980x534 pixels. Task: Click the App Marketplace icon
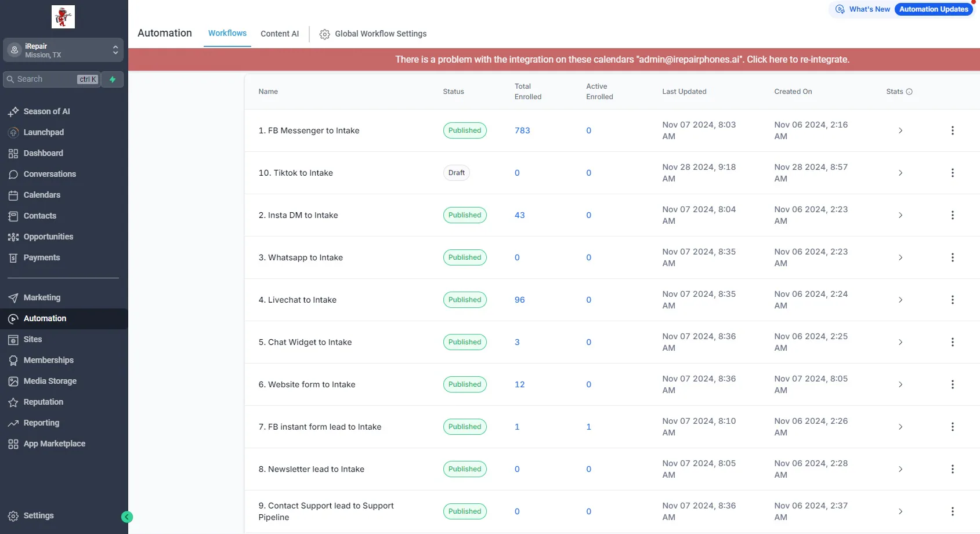[x=13, y=444]
